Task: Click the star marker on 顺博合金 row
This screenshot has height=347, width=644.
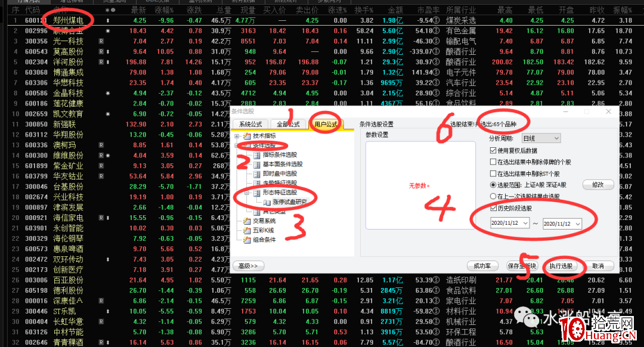Action: click(107, 31)
